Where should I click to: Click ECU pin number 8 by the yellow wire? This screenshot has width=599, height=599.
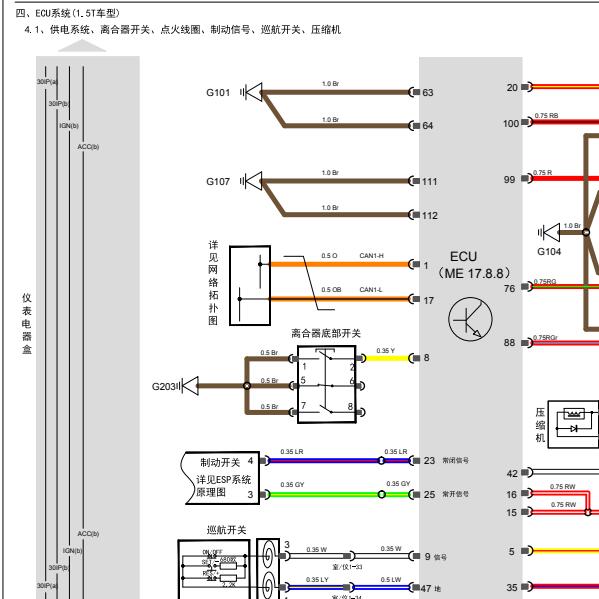(426, 358)
